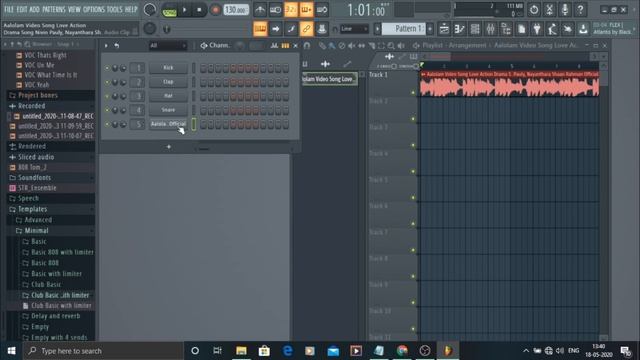640x360 pixels.
Task: Toggle first step of Kick row
Action: pyautogui.click(x=203, y=68)
